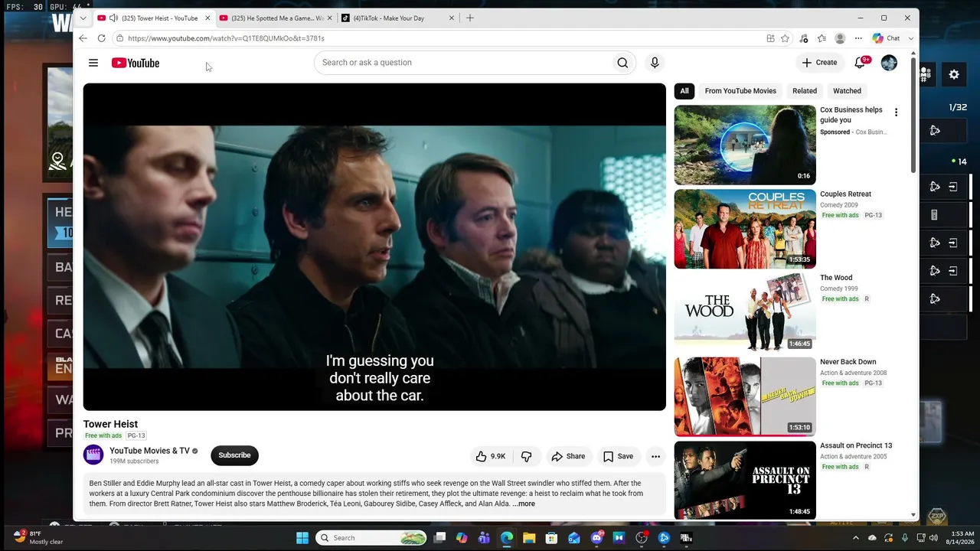
Task: Open the Couples Retreat movie thumbnail
Action: (745, 229)
